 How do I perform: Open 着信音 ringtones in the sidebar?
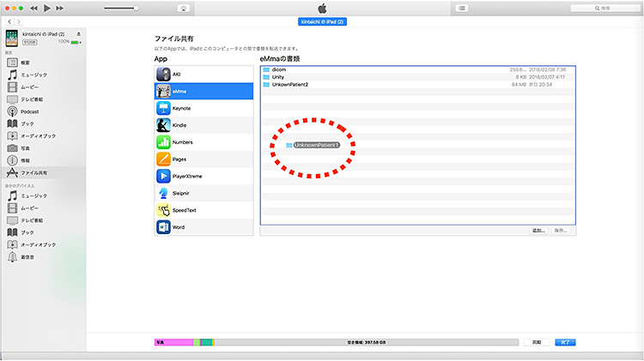click(27, 257)
